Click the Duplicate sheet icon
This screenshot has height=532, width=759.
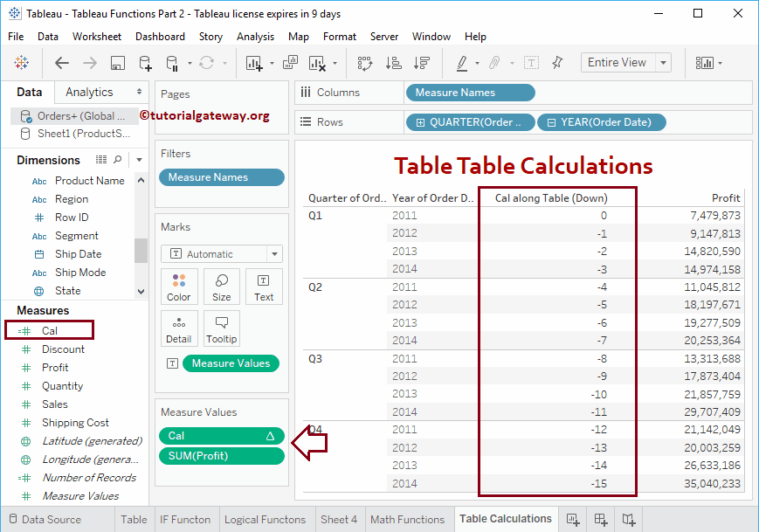click(290, 62)
